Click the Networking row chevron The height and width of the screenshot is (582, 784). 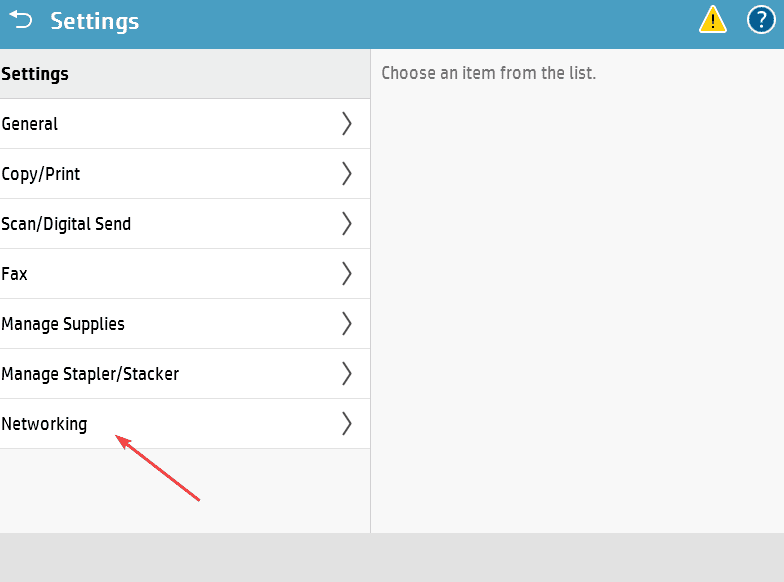click(347, 424)
